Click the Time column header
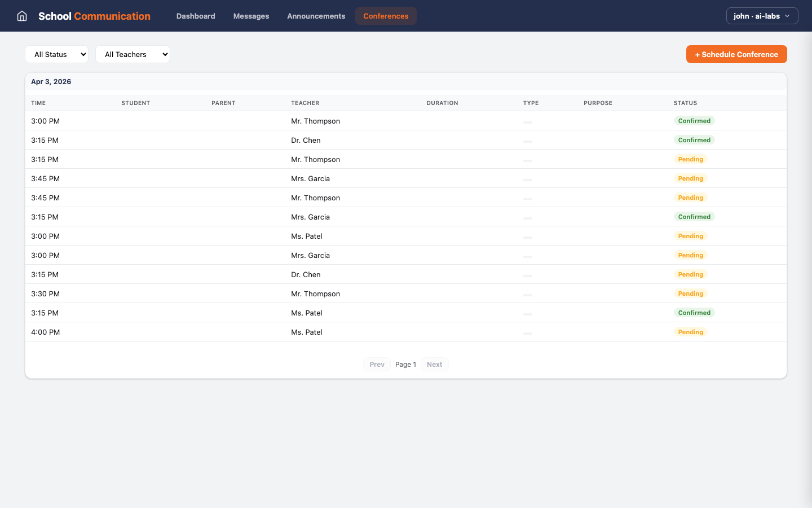The width and height of the screenshot is (812, 508). tap(38, 103)
